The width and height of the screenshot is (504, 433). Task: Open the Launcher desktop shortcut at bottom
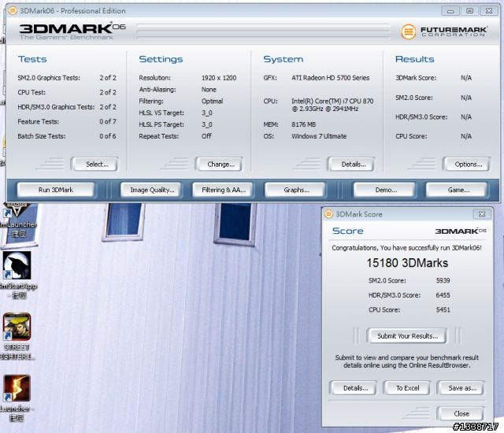[x=17, y=388]
